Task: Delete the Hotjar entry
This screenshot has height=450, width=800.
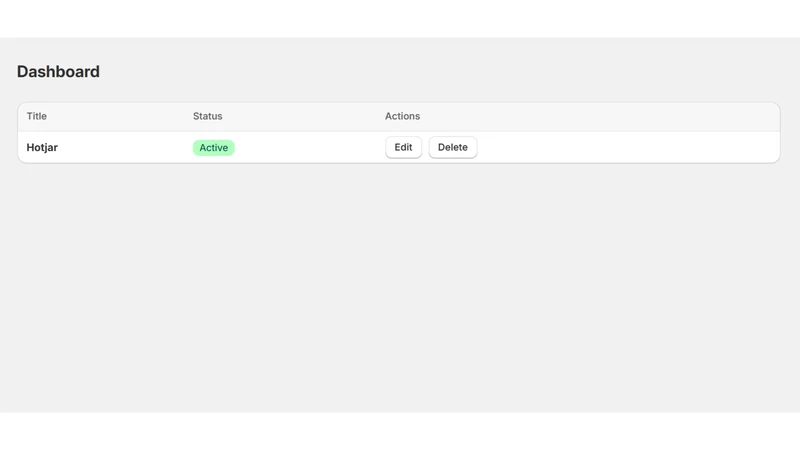Action: (x=453, y=147)
